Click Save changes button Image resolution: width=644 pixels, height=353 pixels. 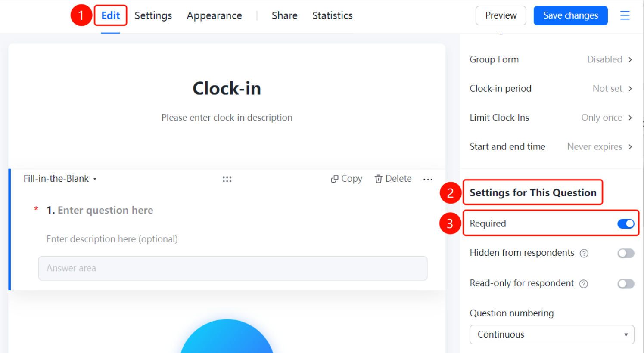point(570,15)
